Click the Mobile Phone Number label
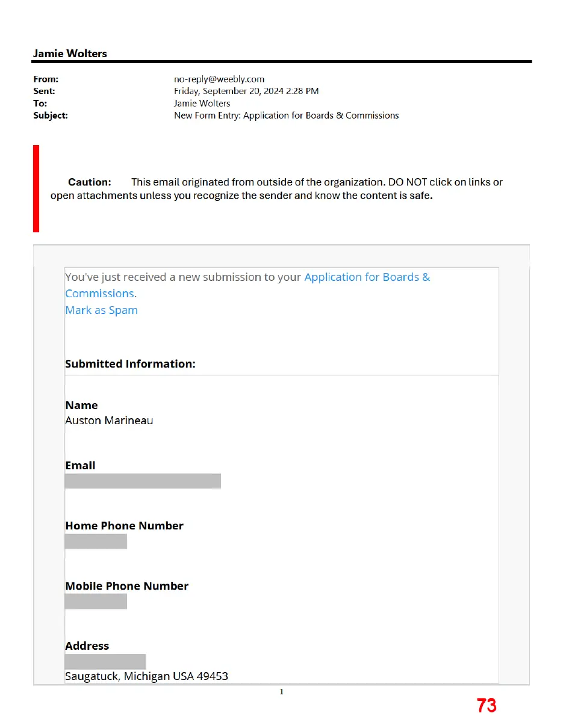 click(126, 586)
